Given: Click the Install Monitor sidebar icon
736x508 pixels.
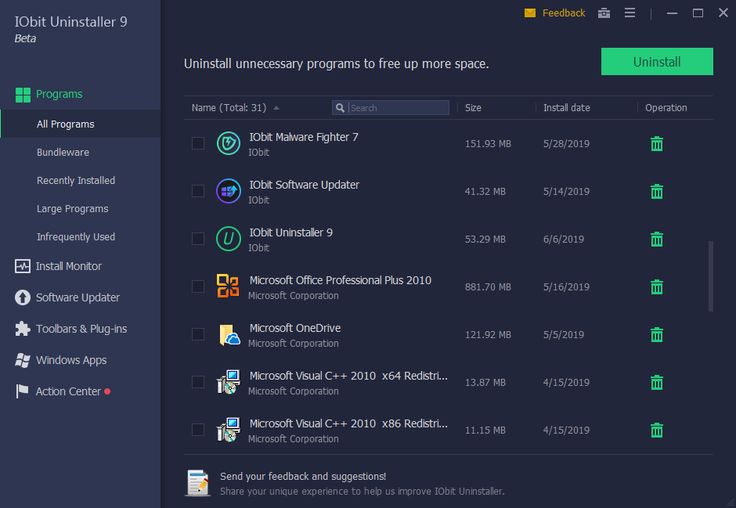Looking at the screenshot, I should 22,266.
